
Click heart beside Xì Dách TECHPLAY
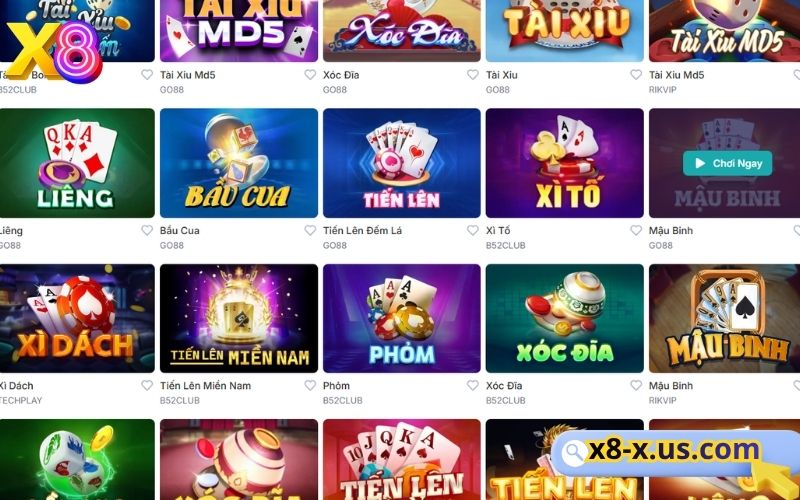tap(147, 386)
